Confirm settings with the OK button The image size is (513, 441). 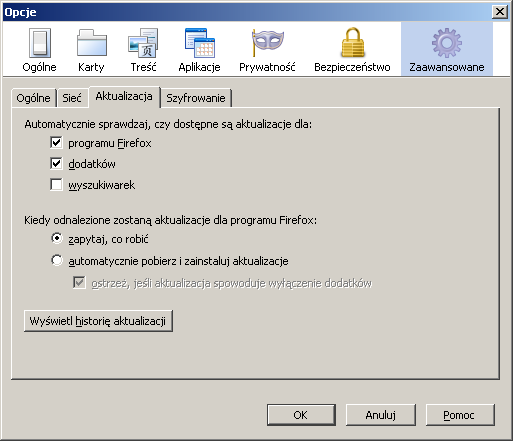point(301,415)
